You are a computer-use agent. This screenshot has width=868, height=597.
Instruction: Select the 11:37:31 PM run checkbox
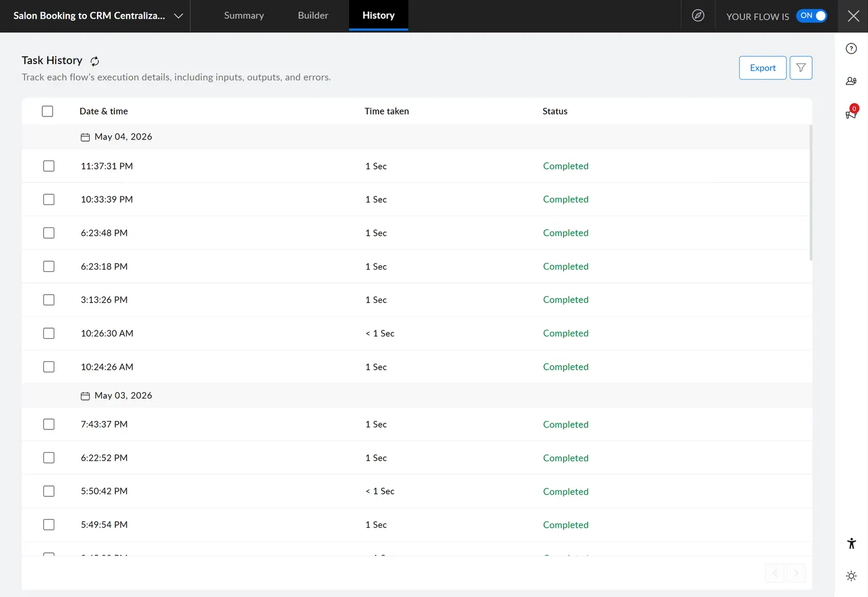pyautogui.click(x=49, y=166)
